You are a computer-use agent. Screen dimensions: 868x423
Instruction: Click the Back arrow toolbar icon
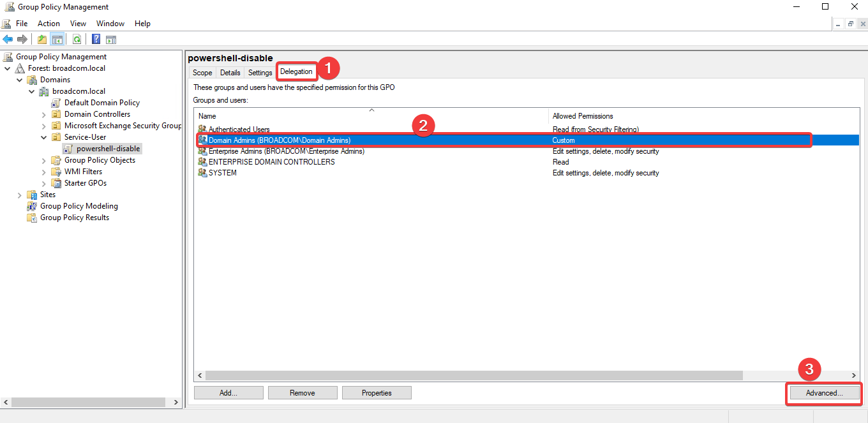point(8,40)
